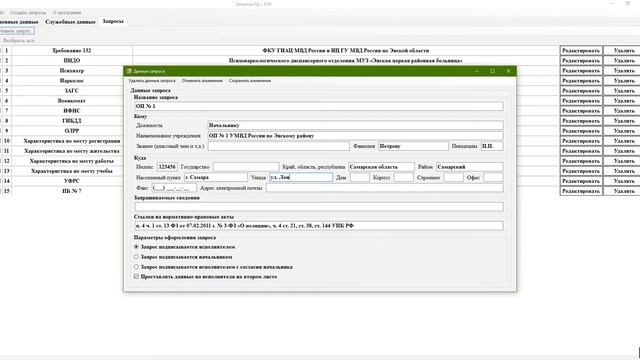Click Редактировать for Характеристика по месту работы
640x360 pixels.
(581, 161)
